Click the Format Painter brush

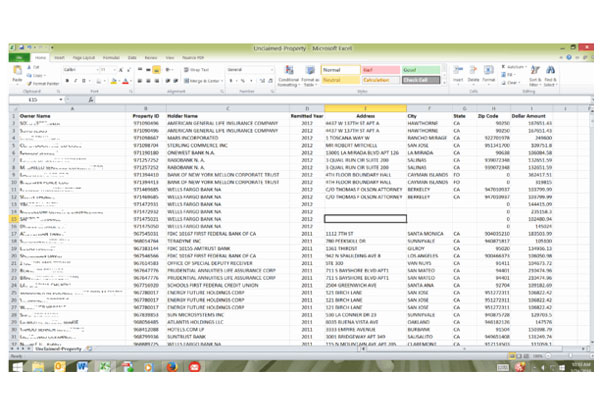coord(29,83)
